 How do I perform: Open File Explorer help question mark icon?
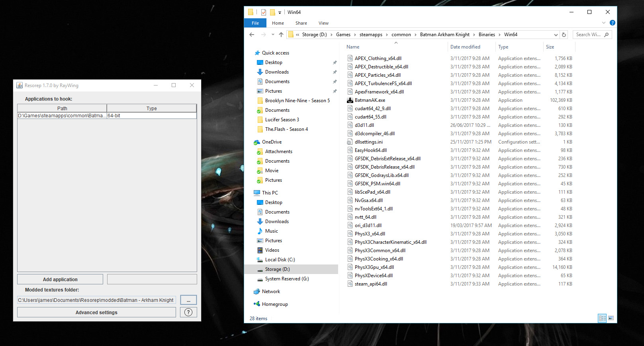[613, 23]
